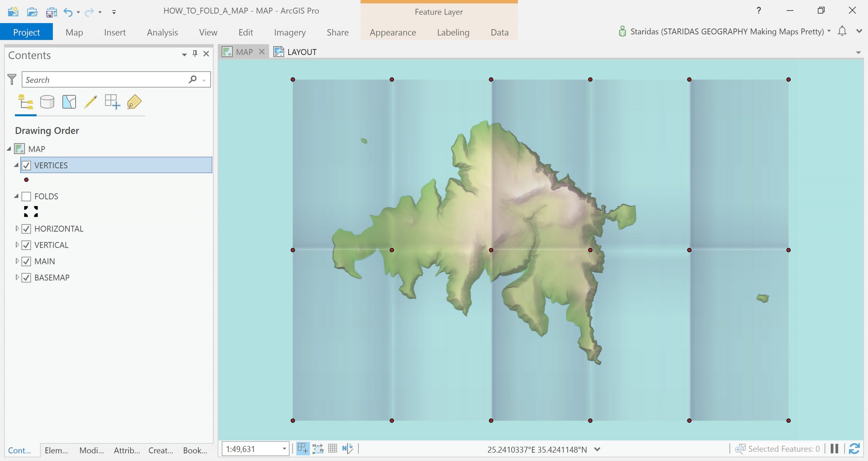The width and height of the screenshot is (868, 461).
Task: Open the notifications bell icon
Action: coord(842,31)
